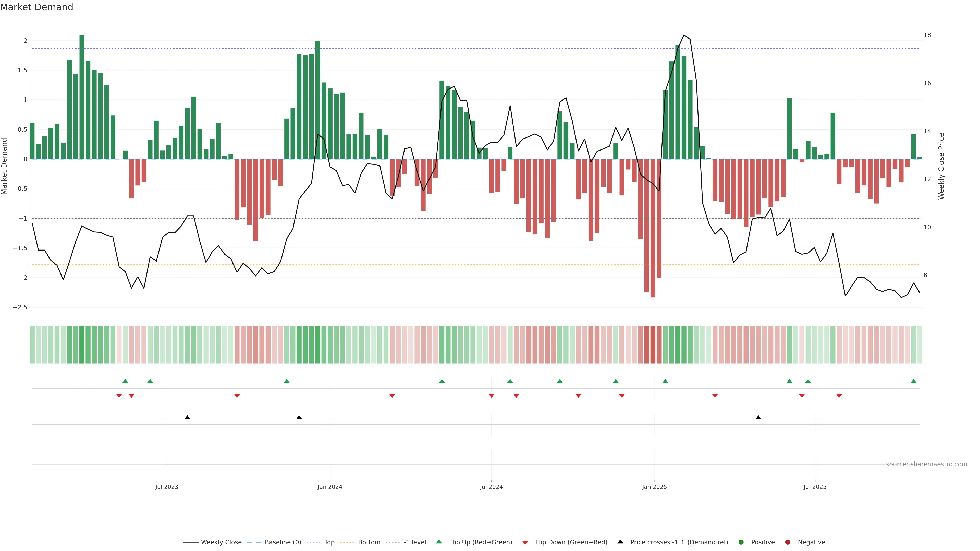Click the leftmost black price-cross triangle

(187, 418)
